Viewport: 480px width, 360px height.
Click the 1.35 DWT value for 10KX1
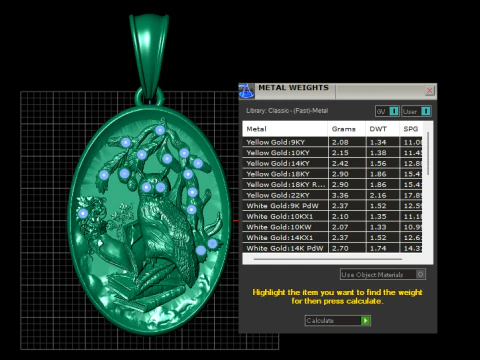(378, 217)
